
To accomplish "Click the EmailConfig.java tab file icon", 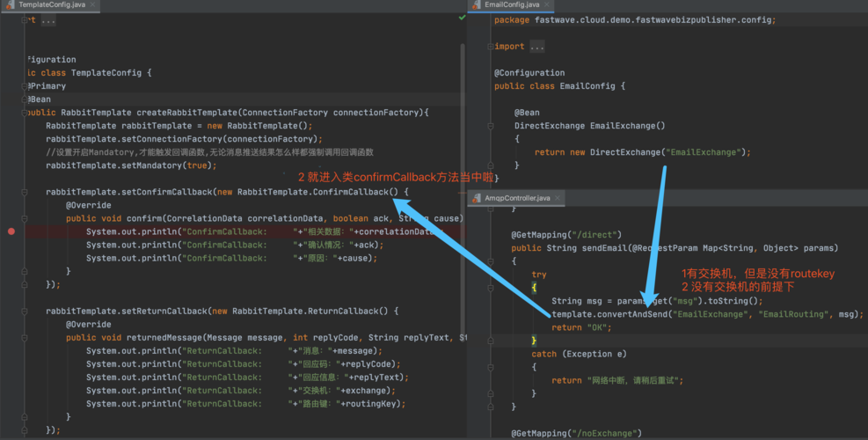I will [477, 5].
